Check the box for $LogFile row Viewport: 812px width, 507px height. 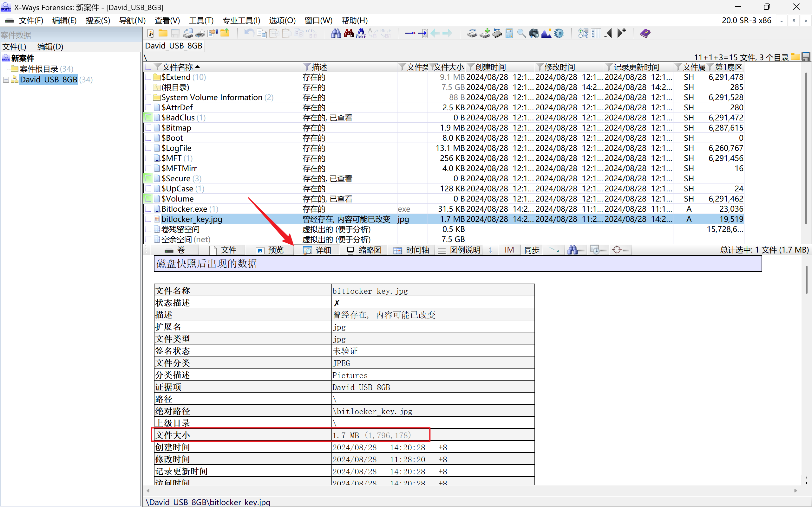148,148
